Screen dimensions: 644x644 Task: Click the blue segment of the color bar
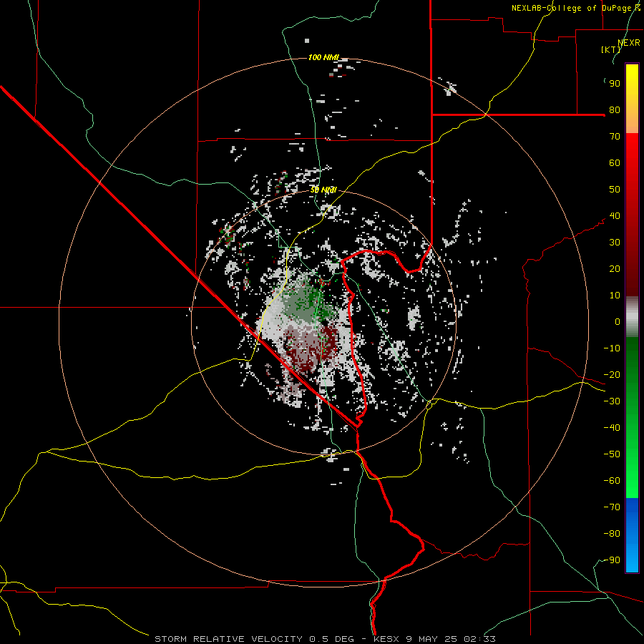click(x=632, y=535)
